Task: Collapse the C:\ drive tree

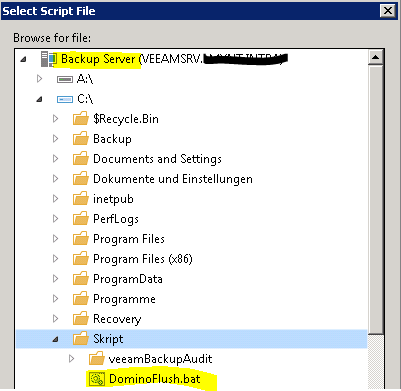Action: pos(39,99)
